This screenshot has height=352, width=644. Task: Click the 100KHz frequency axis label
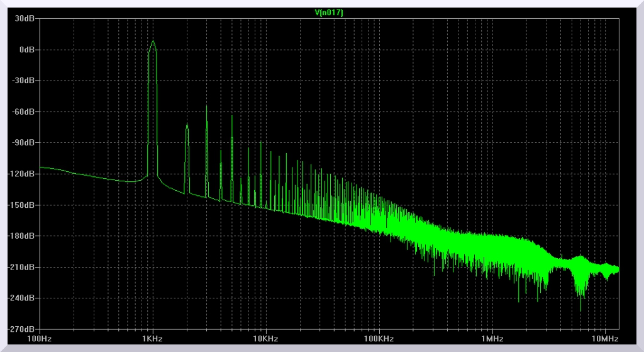[x=379, y=339]
